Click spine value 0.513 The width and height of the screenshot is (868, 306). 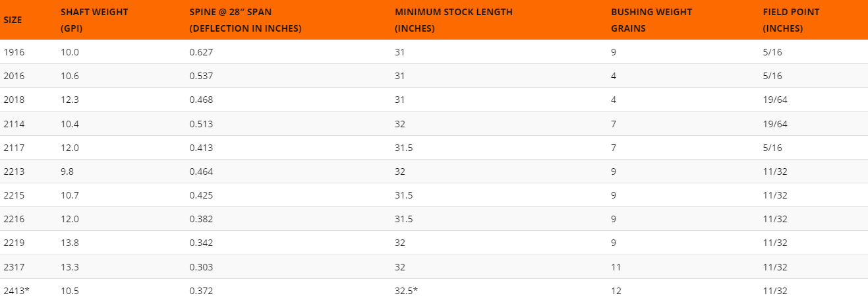pos(201,124)
